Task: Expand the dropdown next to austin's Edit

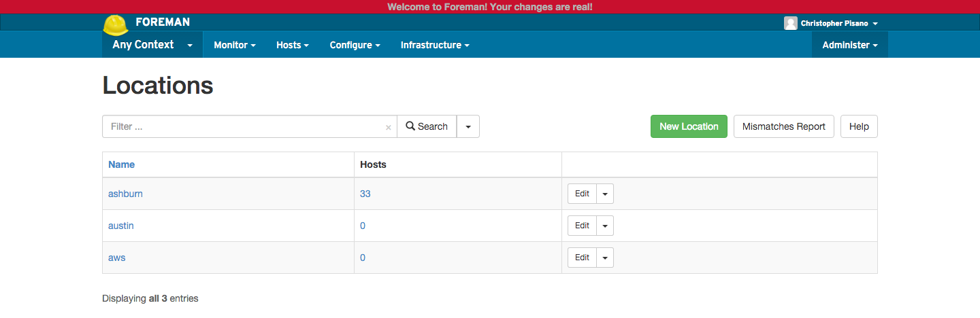Action: click(605, 226)
